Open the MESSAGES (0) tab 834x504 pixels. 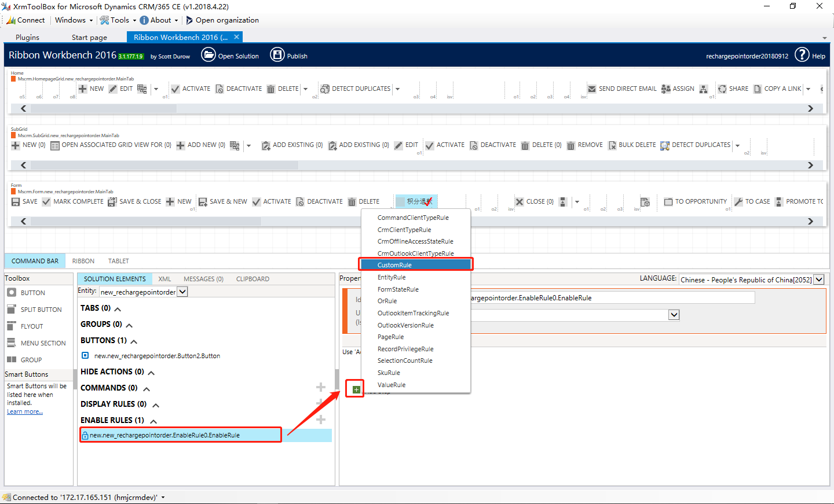[203, 279]
